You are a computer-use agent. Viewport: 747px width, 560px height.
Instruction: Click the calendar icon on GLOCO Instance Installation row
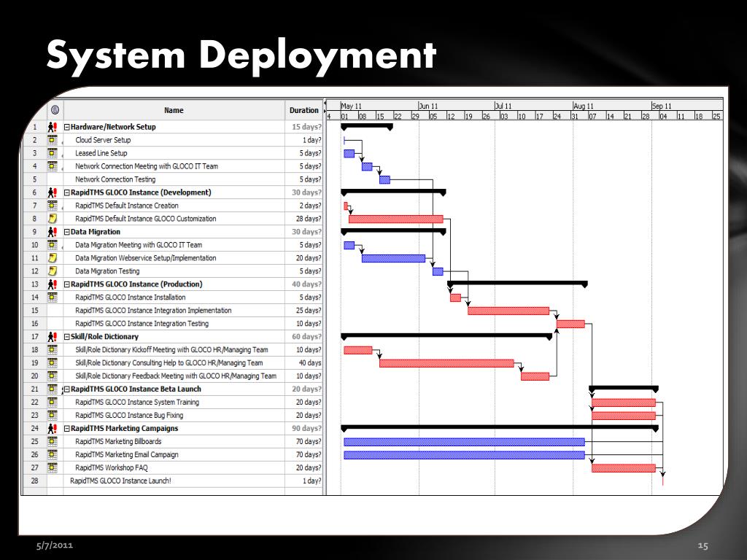click(x=53, y=297)
